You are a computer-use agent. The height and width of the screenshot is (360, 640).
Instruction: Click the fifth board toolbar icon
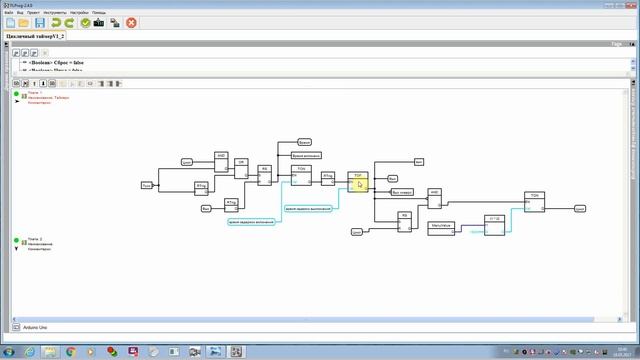point(52,84)
